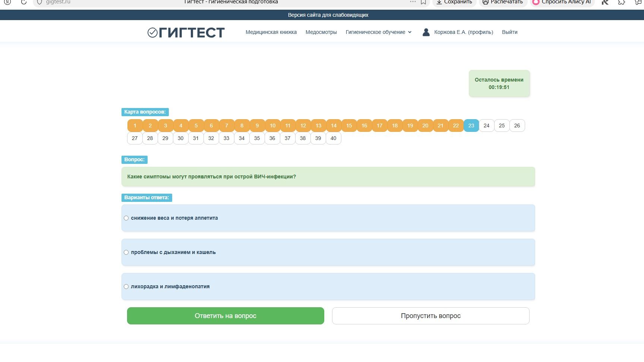Open the Коржова Е.А. (профиль) link
644x362 pixels.
(x=464, y=32)
